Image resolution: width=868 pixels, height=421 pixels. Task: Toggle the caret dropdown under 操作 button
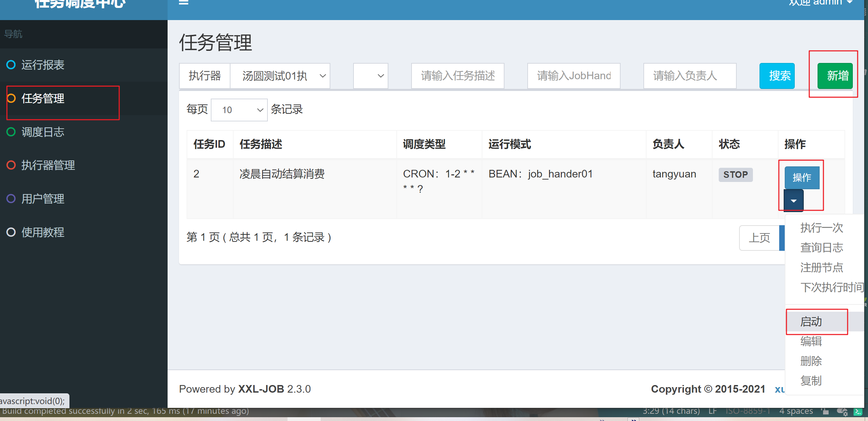click(x=793, y=201)
